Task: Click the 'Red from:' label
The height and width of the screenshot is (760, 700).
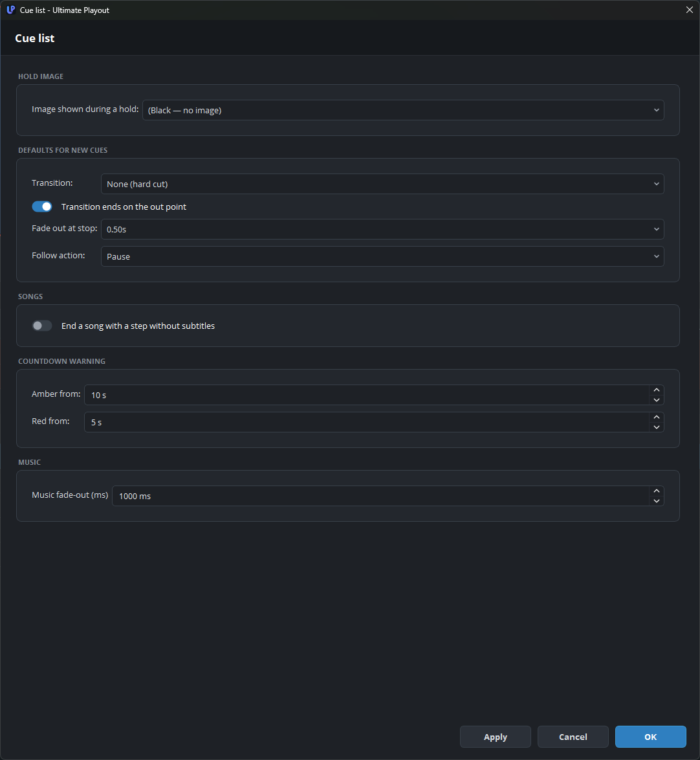Action: pyautogui.click(x=50, y=421)
